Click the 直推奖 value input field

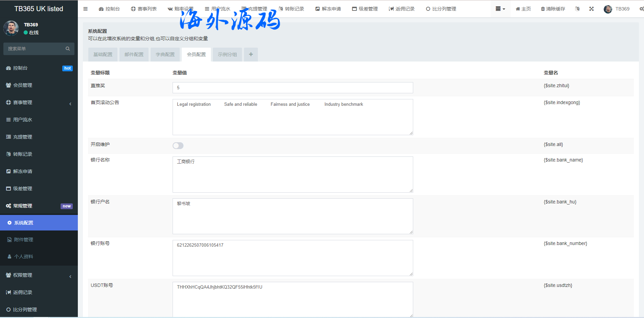pyautogui.click(x=292, y=88)
